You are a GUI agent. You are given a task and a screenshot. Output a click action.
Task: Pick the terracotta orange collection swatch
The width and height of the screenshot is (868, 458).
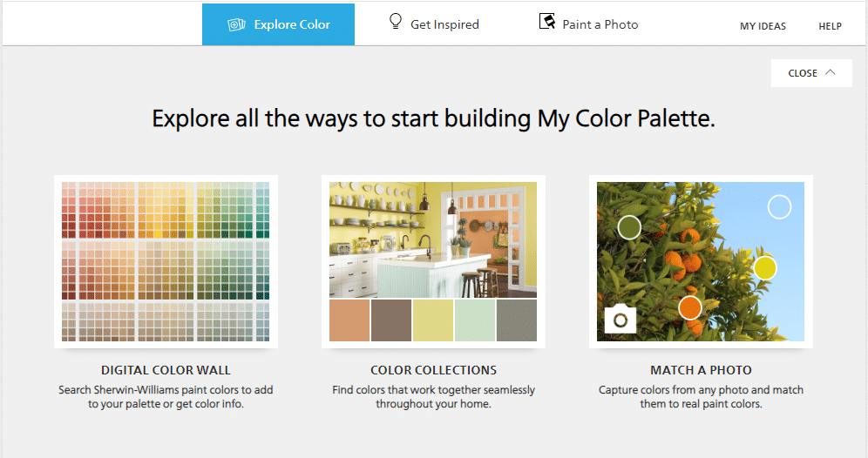pyautogui.click(x=349, y=320)
